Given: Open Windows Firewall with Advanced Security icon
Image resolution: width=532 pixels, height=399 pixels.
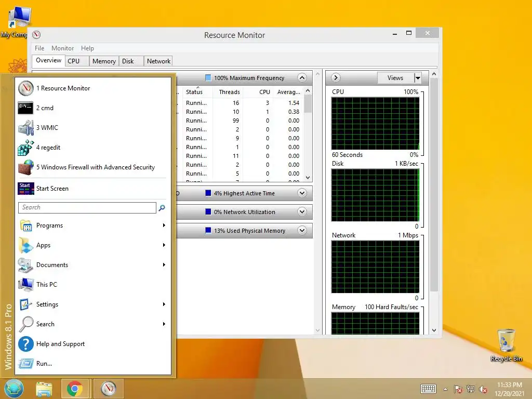Looking at the screenshot, I should pos(26,167).
